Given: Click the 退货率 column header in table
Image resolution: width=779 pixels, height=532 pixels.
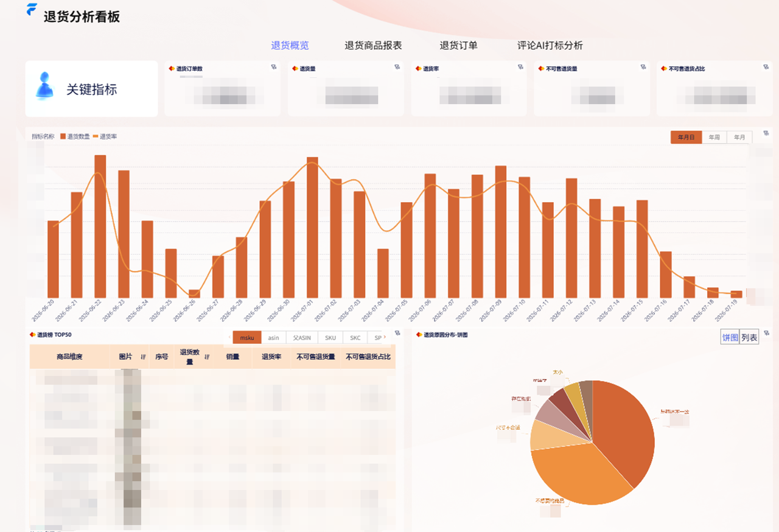Looking at the screenshot, I should coord(271,357).
